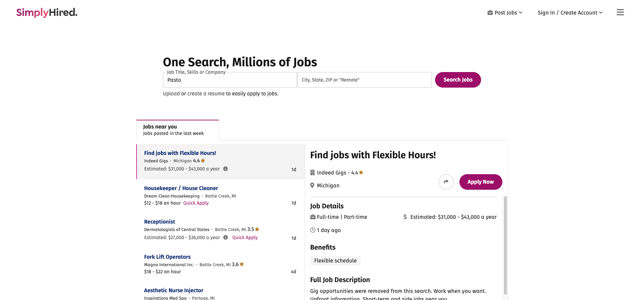The width and height of the screenshot is (644, 300).
Task: Select the Jobs near you tab
Action: [177, 130]
